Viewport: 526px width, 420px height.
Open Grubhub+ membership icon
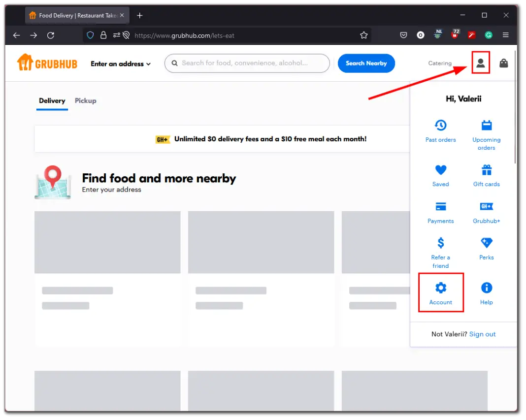click(486, 207)
